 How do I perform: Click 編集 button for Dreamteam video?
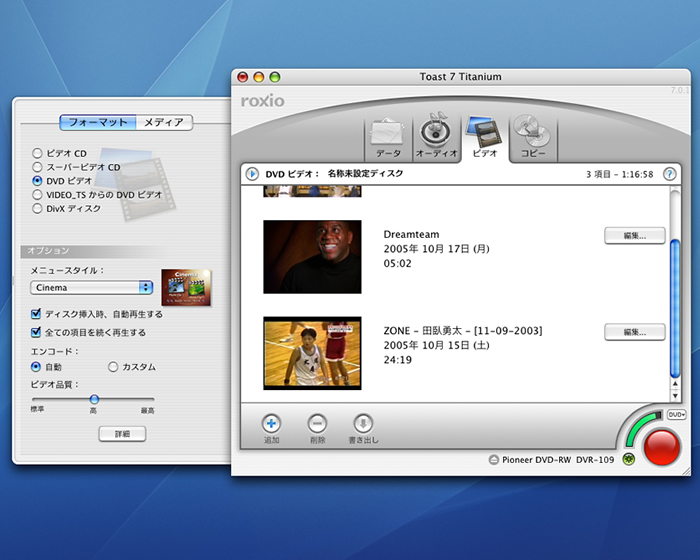[634, 236]
